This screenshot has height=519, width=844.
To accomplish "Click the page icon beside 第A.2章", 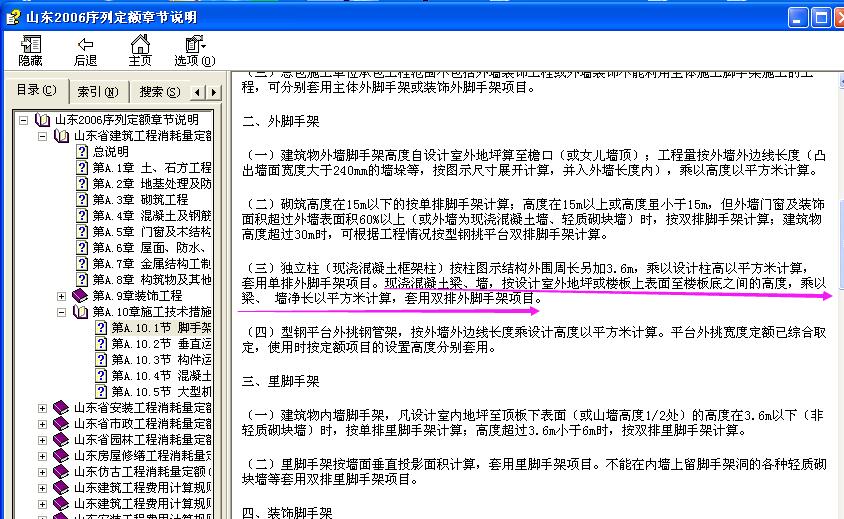I will 82,184.
